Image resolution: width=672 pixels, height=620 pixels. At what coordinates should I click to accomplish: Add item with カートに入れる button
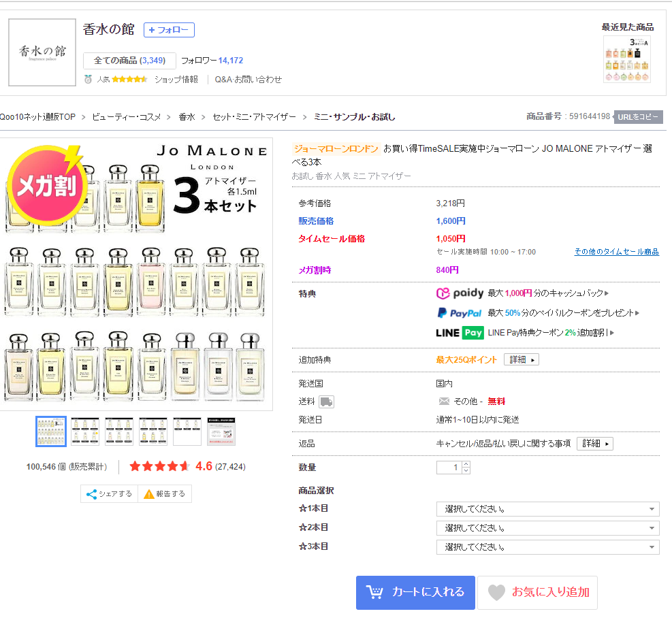pyautogui.click(x=415, y=593)
